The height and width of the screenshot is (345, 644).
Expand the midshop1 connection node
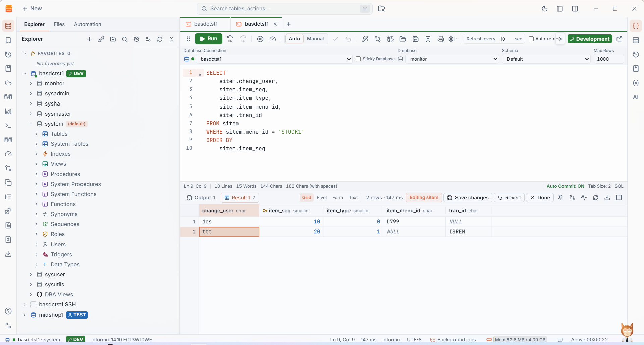[24, 315]
